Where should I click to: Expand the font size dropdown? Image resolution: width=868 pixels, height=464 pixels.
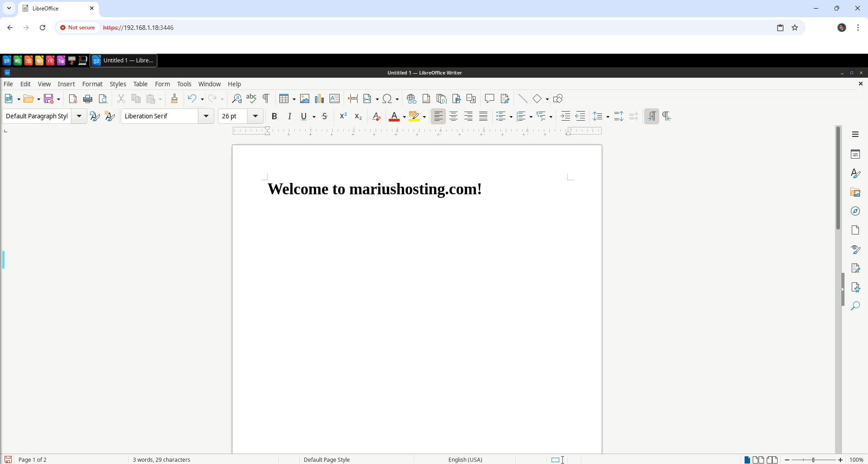point(255,117)
